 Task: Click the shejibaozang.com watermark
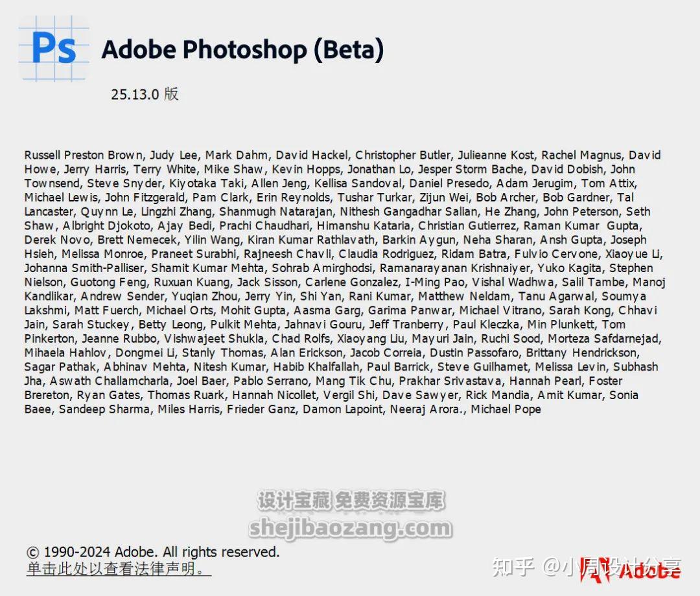click(x=350, y=528)
